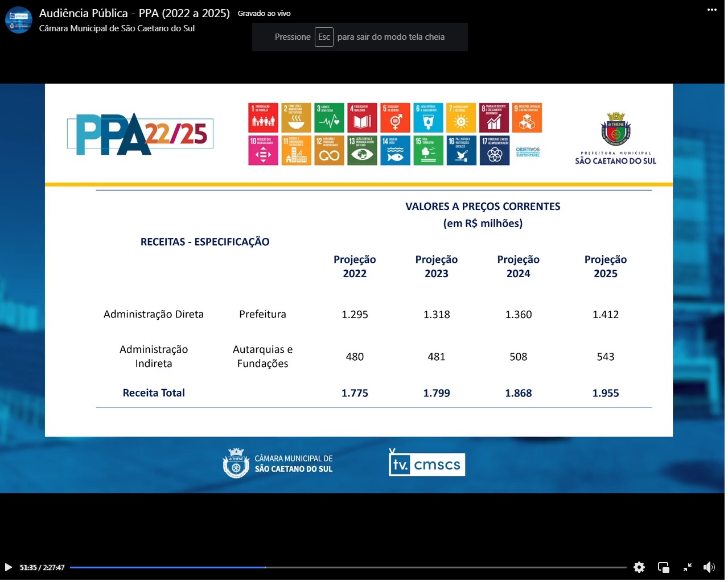Viewport: 728px width, 582px height.
Task: Click the SDG 4 quality education icon
Action: click(362, 118)
